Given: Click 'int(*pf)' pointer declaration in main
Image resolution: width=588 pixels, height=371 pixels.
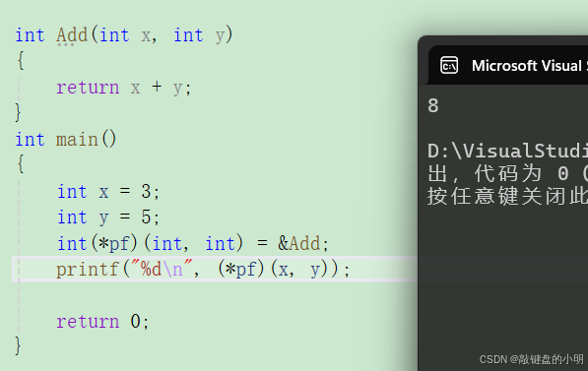Looking at the screenshot, I should [98, 243].
